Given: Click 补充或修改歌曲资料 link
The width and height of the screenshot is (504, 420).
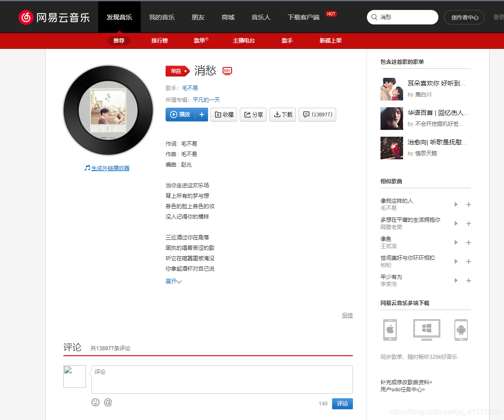Looking at the screenshot, I should tap(406, 382).
